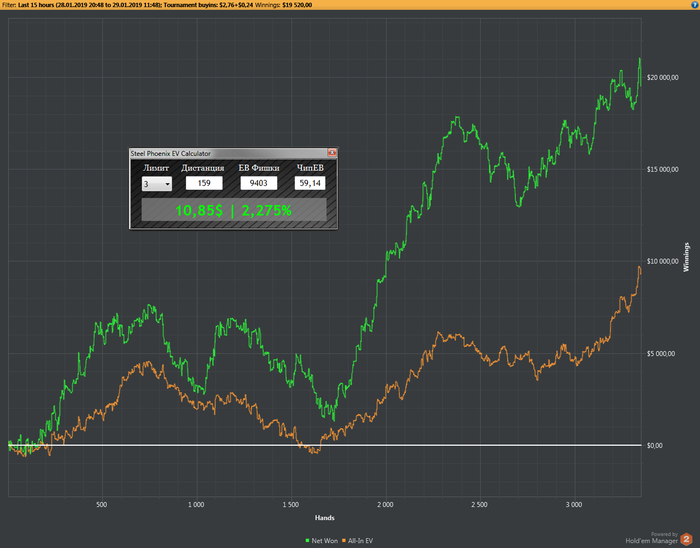The width and height of the screenshot is (700, 548).
Task: Click the 1 500 hands axis tick label
Action: click(291, 505)
